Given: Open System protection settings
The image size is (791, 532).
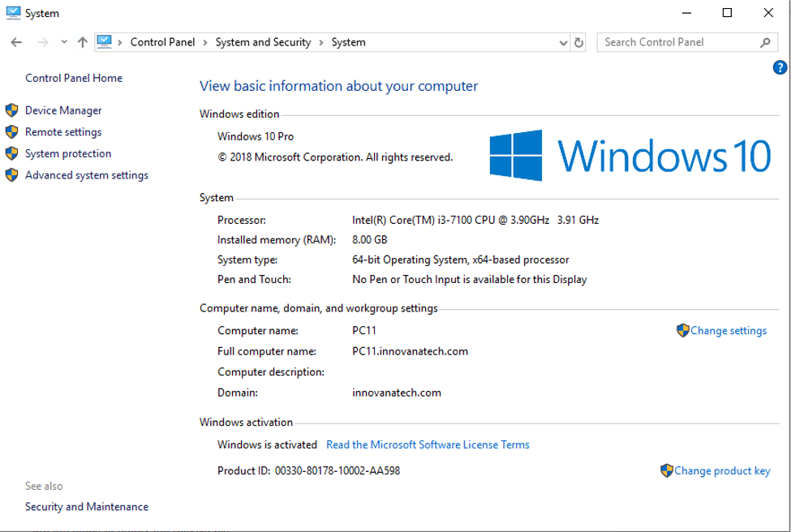Looking at the screenshot, I should (x=66, y=153).
